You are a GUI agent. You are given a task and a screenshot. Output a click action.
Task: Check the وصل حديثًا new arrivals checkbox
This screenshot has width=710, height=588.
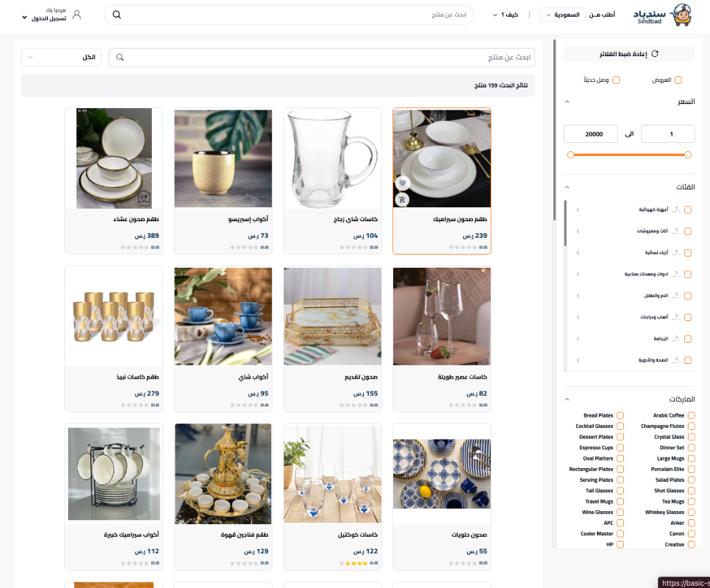pyautogui.click(x=616, y=80)
